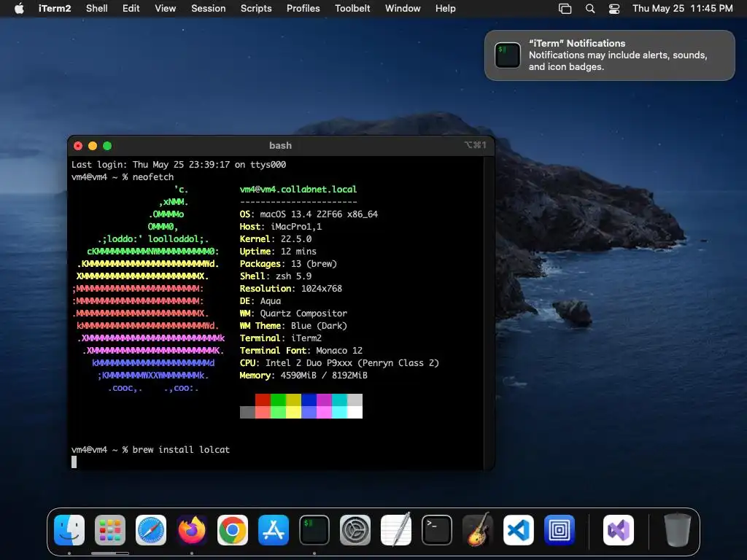This screenshot has width=747, height=560.
Task: Open TextEdit from the dock
Action: tap(396, 530)
